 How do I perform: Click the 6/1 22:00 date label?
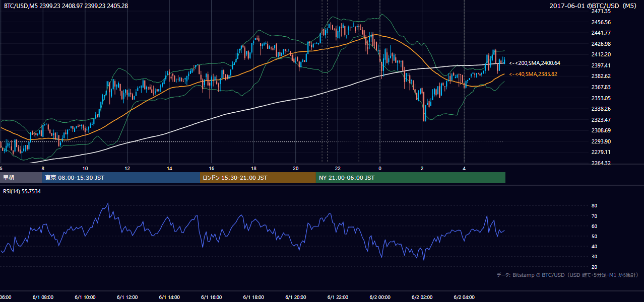[x=338, y=297]
